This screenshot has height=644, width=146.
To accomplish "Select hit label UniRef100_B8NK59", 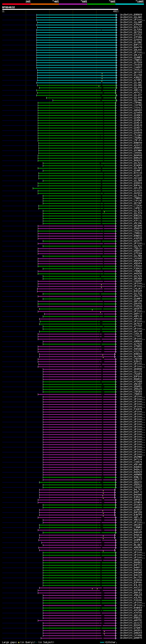I will pos(131,143).
